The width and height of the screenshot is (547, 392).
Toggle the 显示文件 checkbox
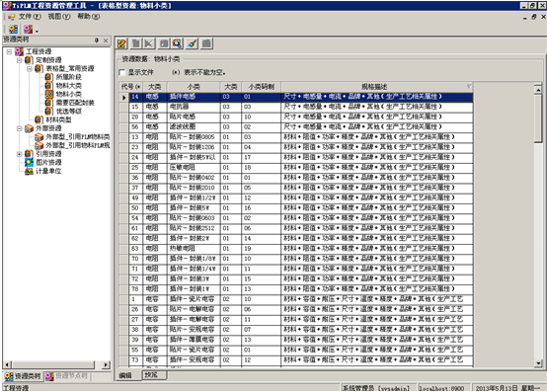122,72
